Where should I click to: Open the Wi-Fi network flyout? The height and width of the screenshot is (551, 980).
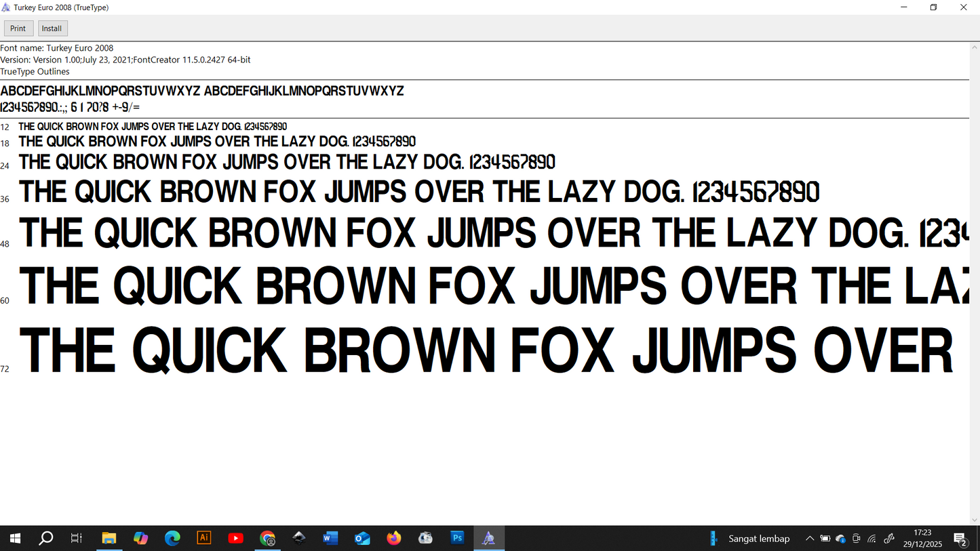coord(872,539)
